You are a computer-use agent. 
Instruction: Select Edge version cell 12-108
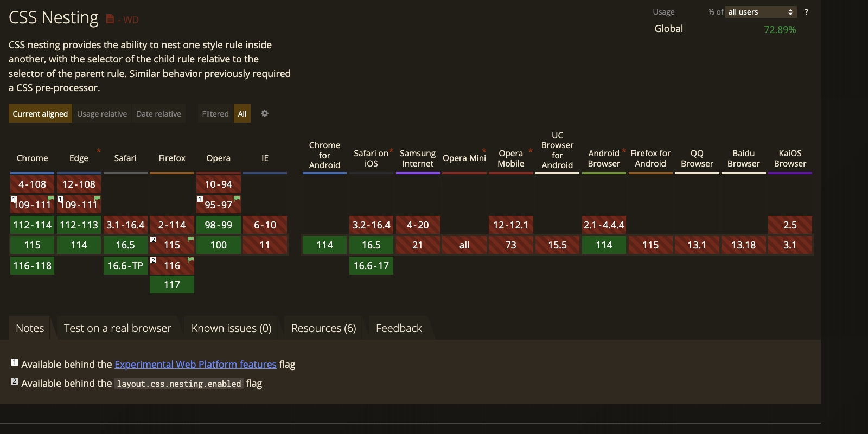[79, 184]
